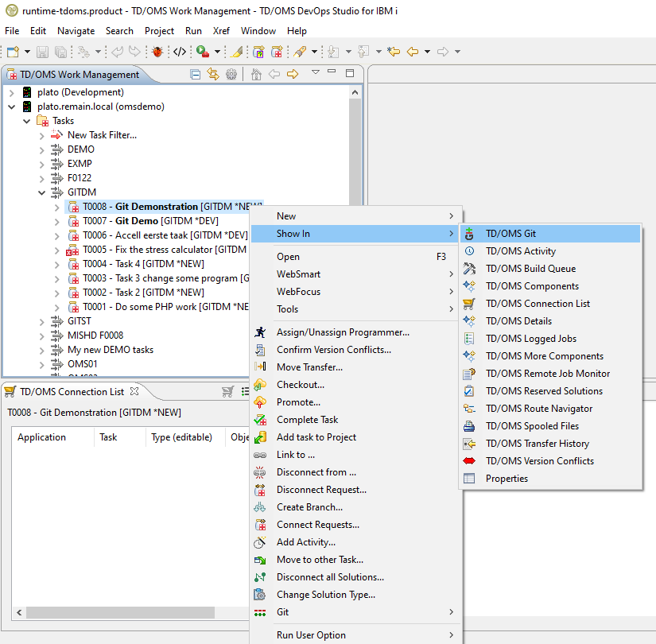Click the Complete Task checkmark icon

point(260,420)
